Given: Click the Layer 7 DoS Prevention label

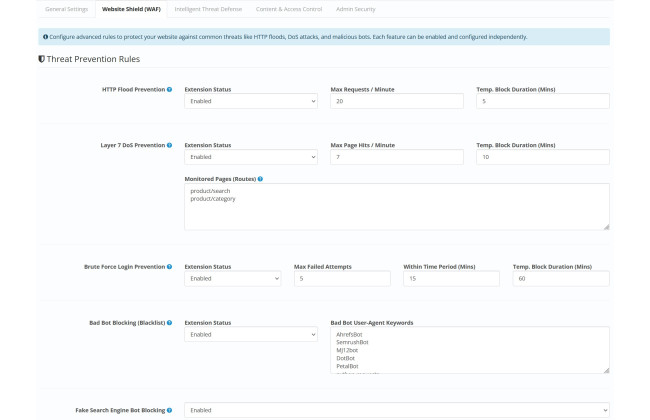Looking at the screenshot, I should point(133,146).
